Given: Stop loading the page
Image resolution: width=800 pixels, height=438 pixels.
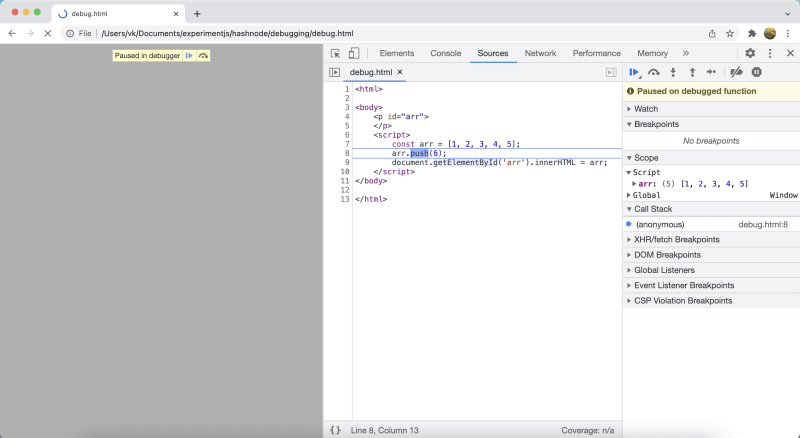Looking at the screenshot, I should (x=47, y=34).
